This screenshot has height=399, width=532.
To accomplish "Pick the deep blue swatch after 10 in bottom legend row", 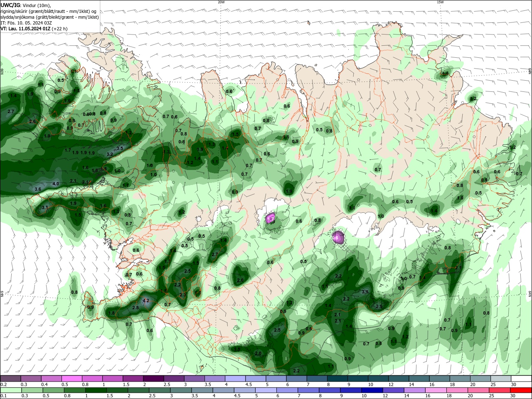I will (372, 390).
